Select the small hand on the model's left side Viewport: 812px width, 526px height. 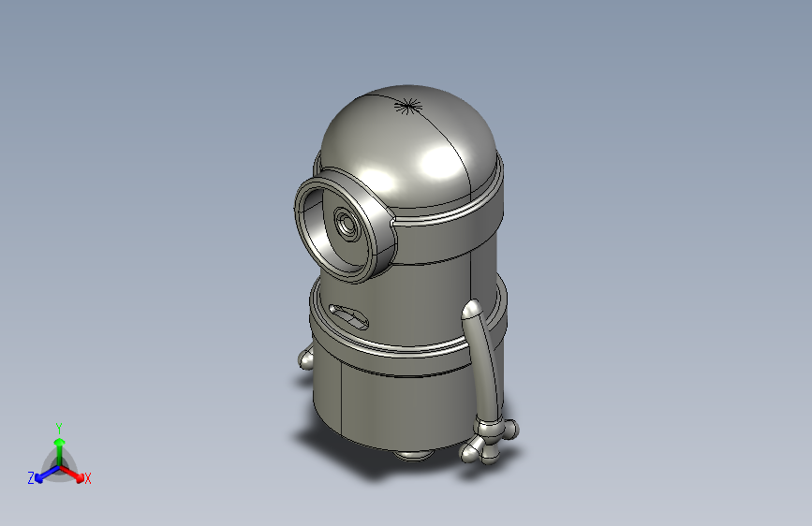[x=306, y=358]
